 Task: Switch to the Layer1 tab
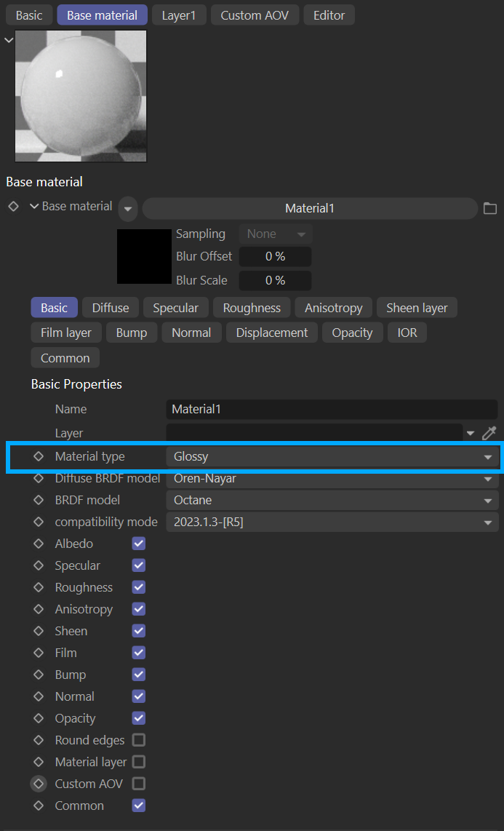[178, 15]
